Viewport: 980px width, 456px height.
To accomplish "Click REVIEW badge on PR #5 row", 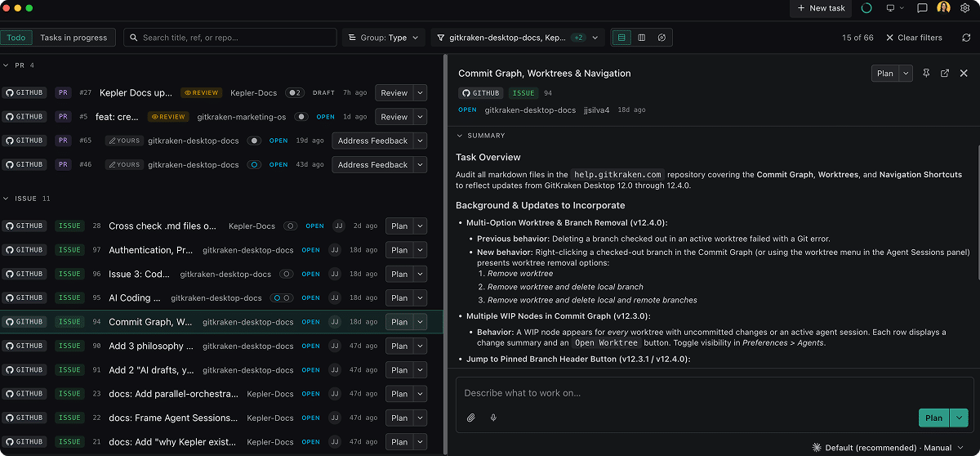I will point(168,117).
